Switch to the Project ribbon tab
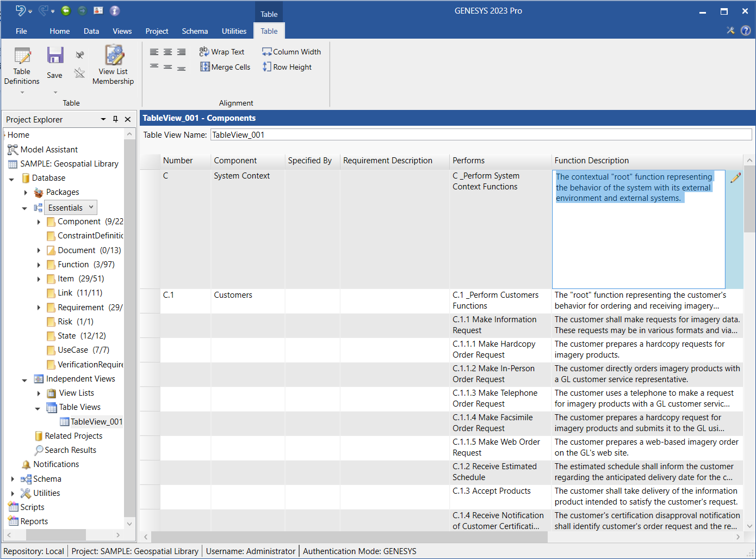Screen dimensions: 756x559 click(157, 31)
